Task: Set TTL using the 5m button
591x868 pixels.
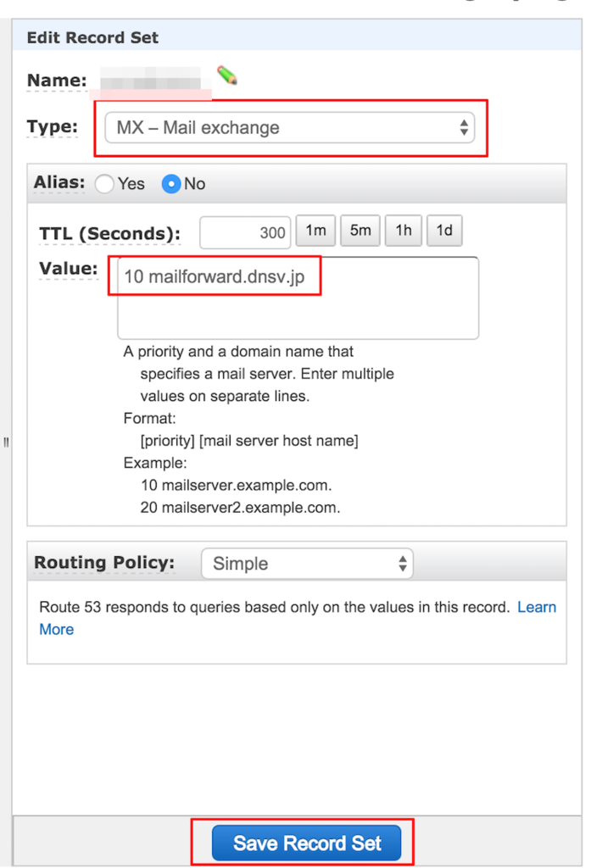Action: 360,231
